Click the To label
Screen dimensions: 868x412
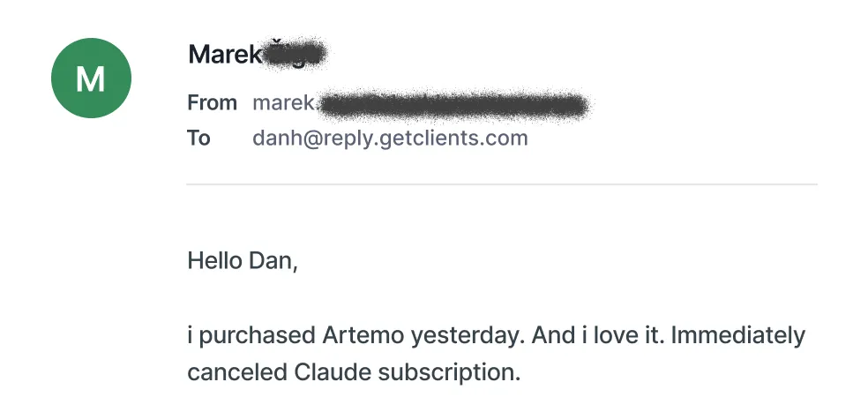click(198, 138)
